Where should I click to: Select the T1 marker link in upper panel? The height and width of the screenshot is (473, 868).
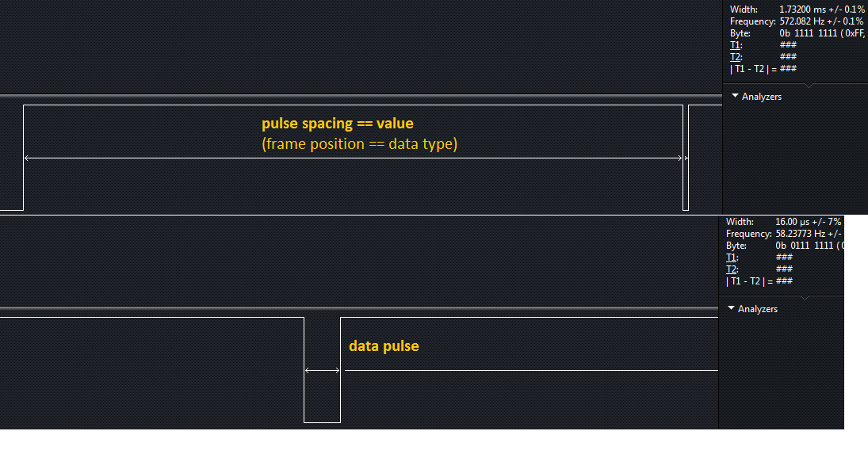pos(735,45)
